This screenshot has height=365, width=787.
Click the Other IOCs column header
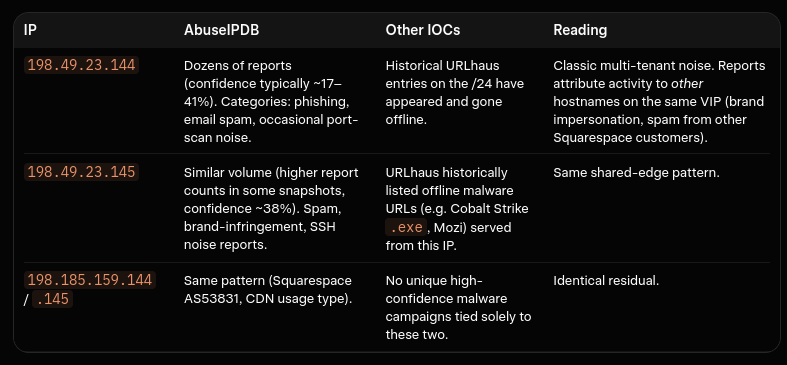423,30
